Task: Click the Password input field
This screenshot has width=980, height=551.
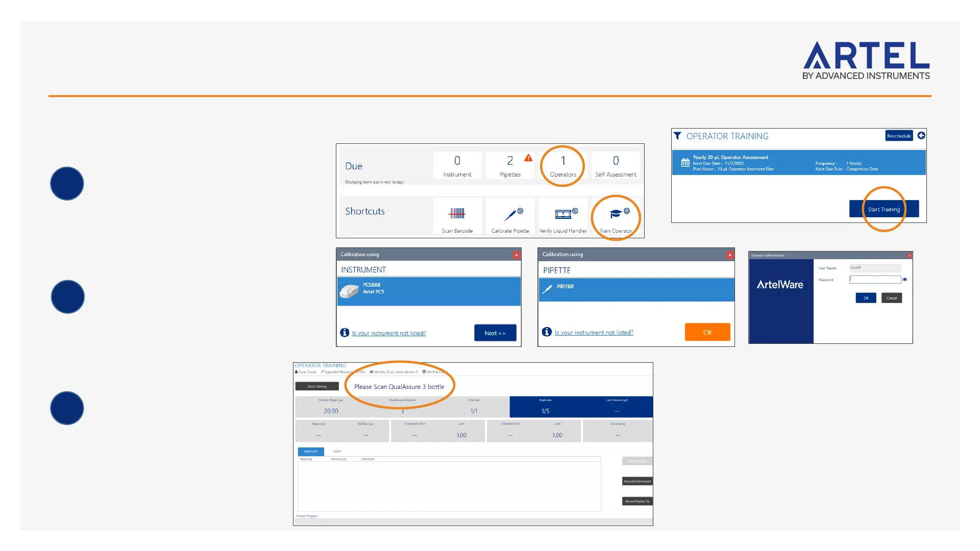Action: coord(875,280)
